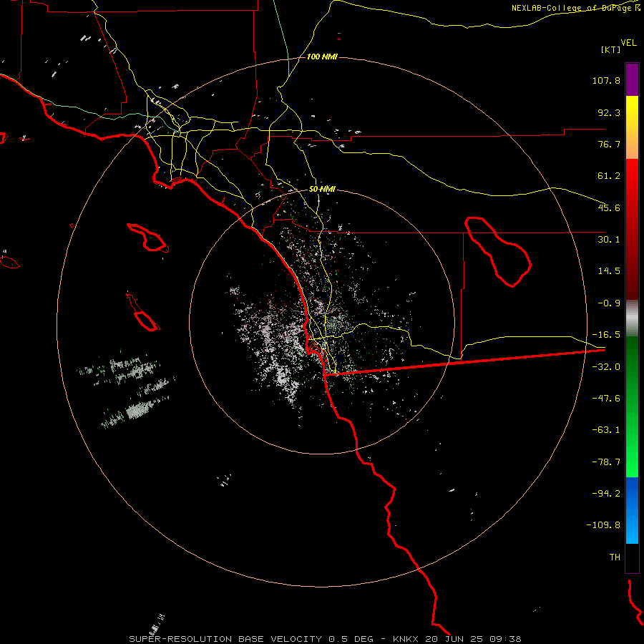This screenshot has width=644, height=644.
Task: Click the 107.8 velocity scale value
Action: 606,80
